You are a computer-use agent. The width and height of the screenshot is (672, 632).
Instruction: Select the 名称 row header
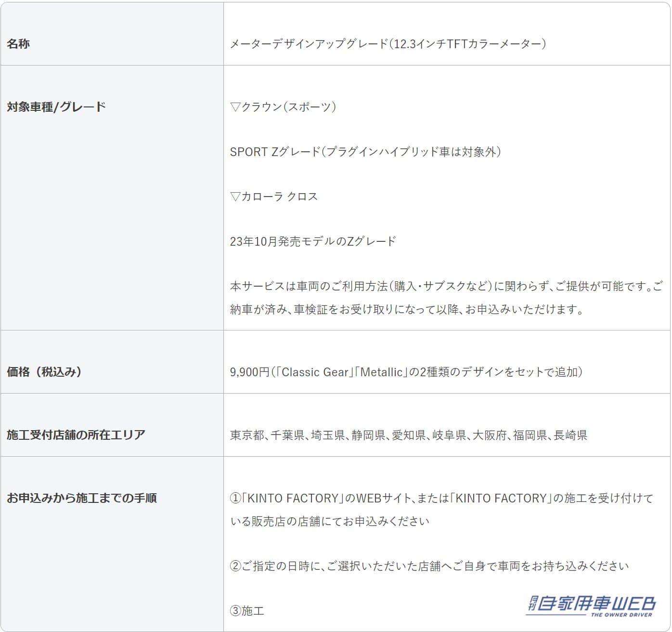point(18,44)
